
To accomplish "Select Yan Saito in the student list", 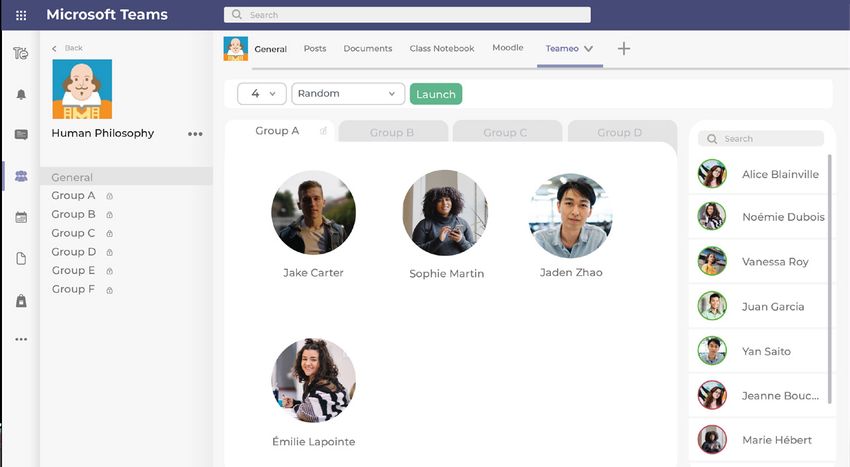I will (761, 351).
